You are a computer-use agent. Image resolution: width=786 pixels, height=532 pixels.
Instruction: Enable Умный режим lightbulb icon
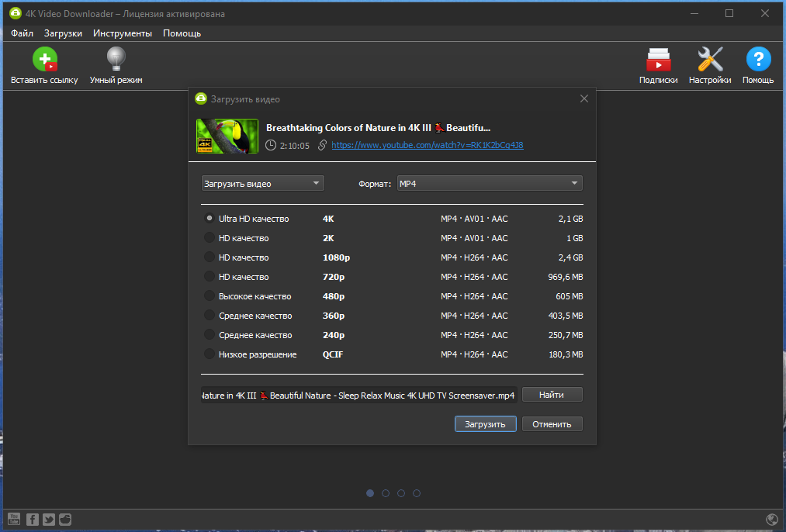pyautogui.click(x=116, y=59)
